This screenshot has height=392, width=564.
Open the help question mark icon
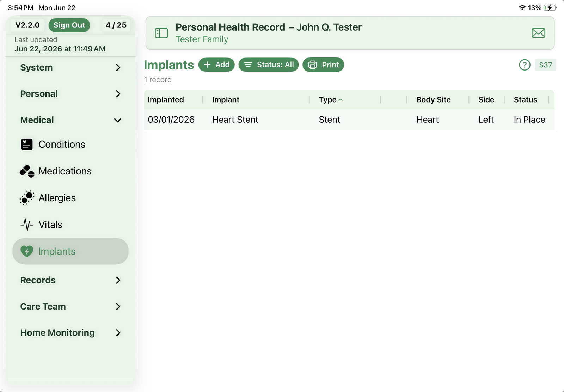point(525,65)
